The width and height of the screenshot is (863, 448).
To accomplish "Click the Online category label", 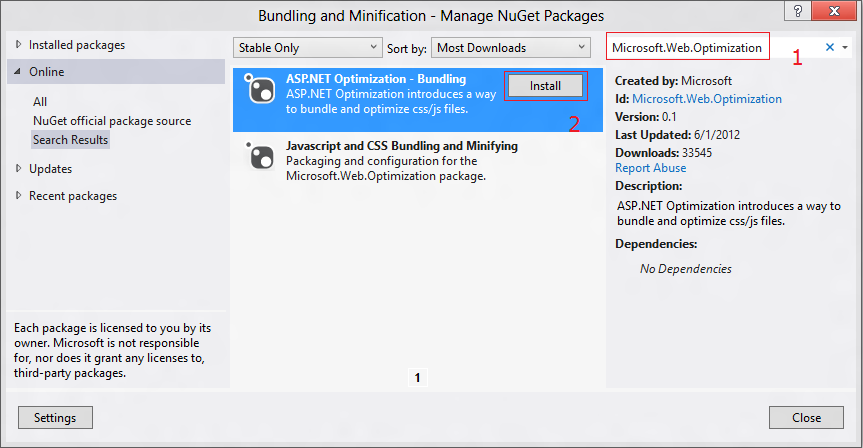I will pos(47,72).
